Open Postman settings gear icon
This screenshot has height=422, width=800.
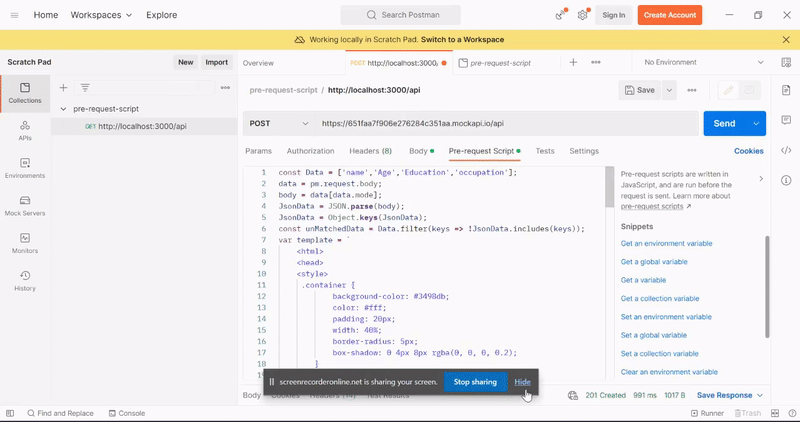(x=582, y=15)
